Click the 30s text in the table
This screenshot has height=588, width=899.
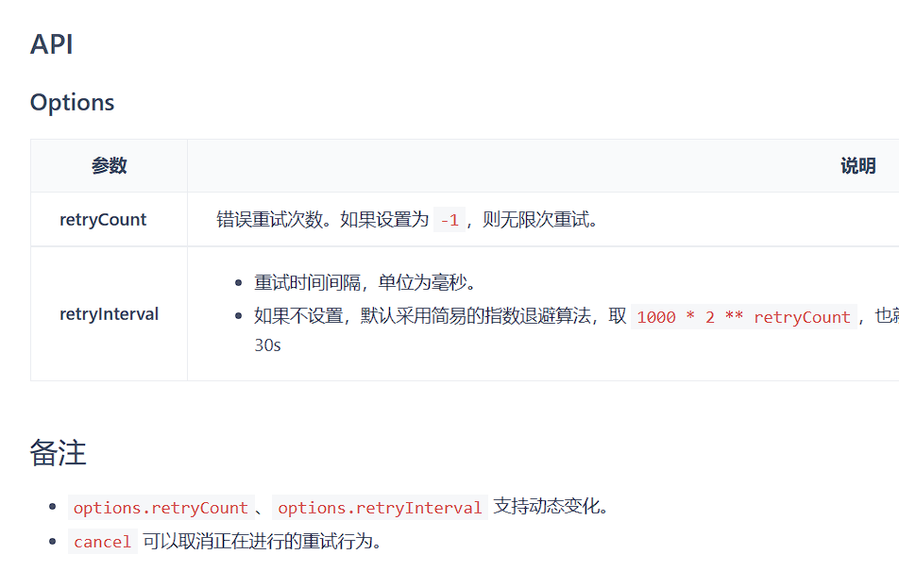pyautogui.click(x=266, y=345)
